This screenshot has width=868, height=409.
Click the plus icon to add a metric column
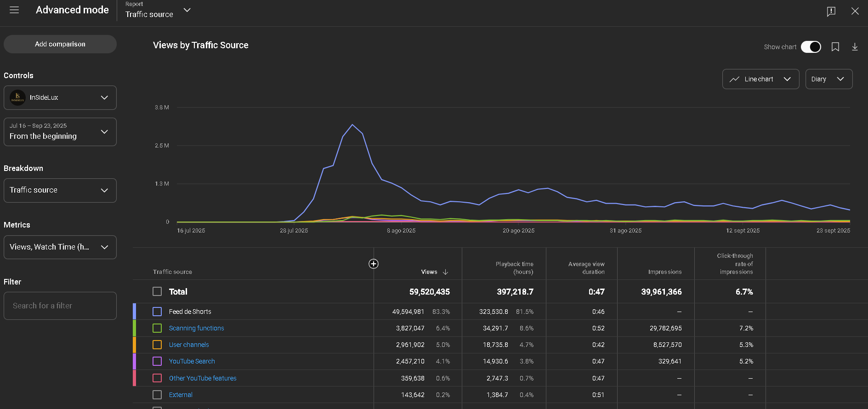[x=374, y=264]
